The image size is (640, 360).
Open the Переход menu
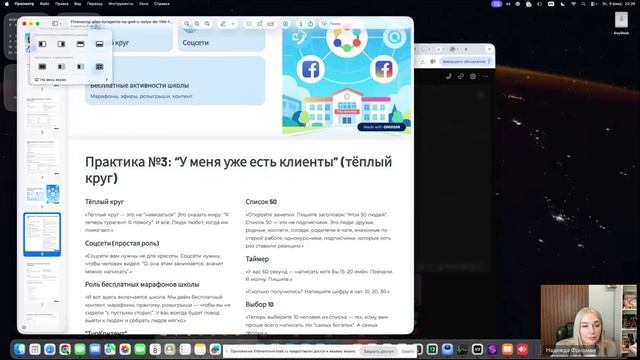coord(95,4)
